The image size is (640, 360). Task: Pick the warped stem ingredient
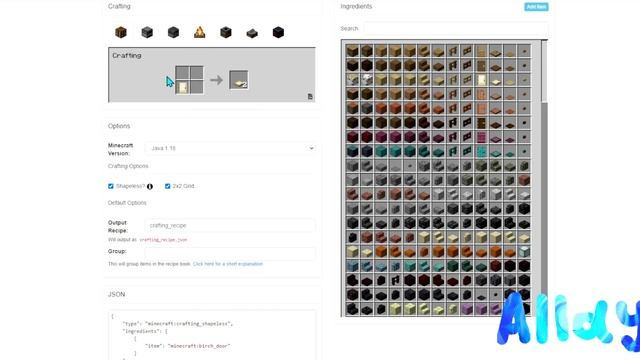click(x=352, y=151)
